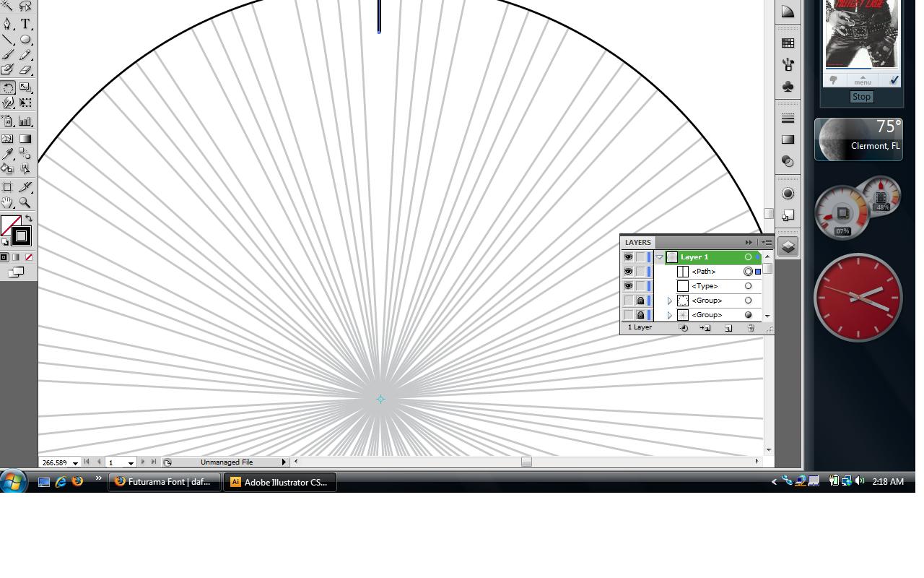Toggle visibility of the Type sublayer
The width and height of the screenshot is (924, 578).
click(x=628, y=286)
